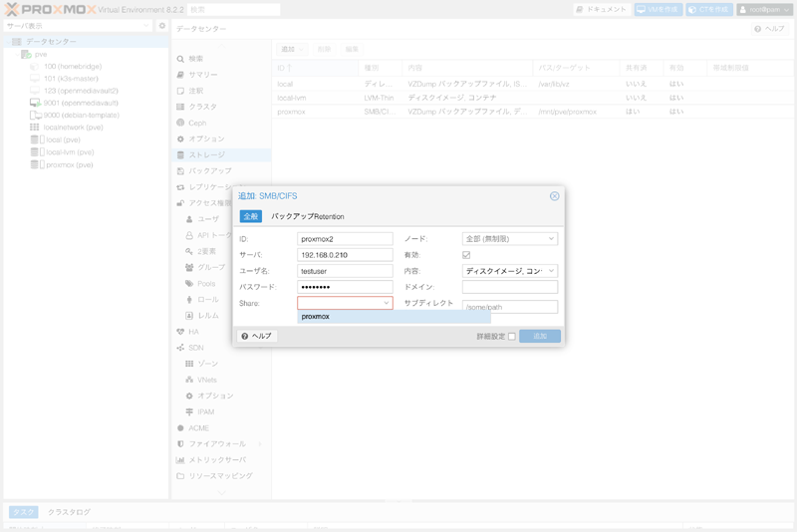Click the ユーザ名 field showing testuser
This screenshot has width=797, height=532.
point(345,271)
